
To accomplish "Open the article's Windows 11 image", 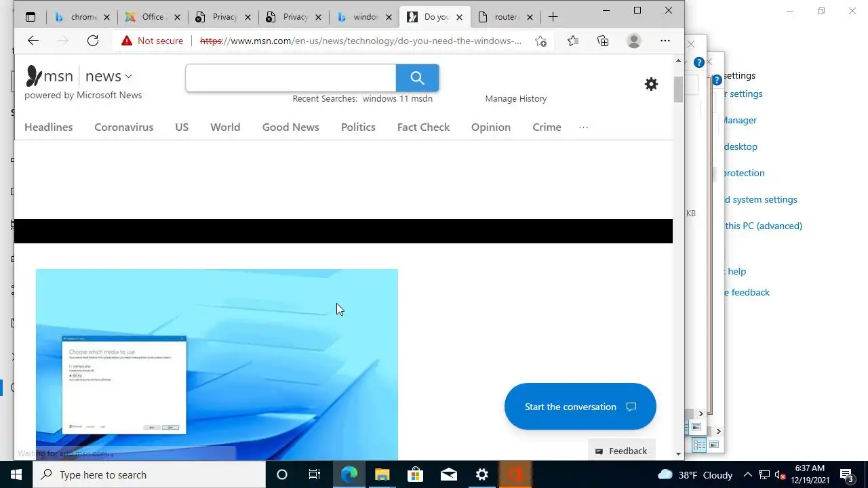I will 217,365.
